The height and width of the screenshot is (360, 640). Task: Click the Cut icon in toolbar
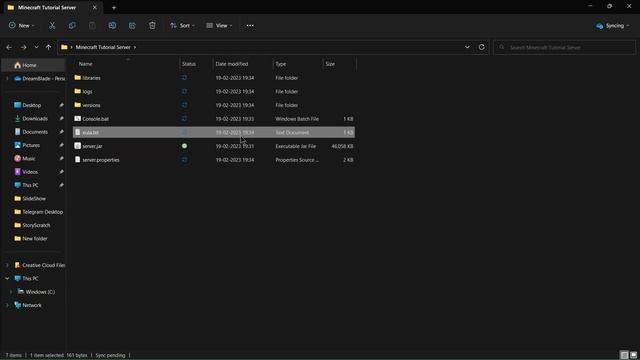point(52,26)
